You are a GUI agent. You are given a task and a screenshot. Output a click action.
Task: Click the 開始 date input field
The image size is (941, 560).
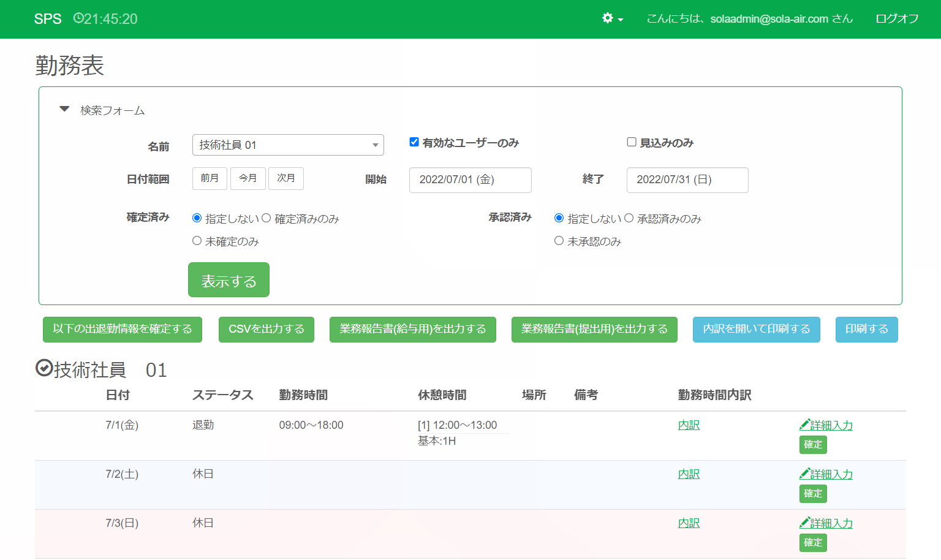click(x=470, y=180)
